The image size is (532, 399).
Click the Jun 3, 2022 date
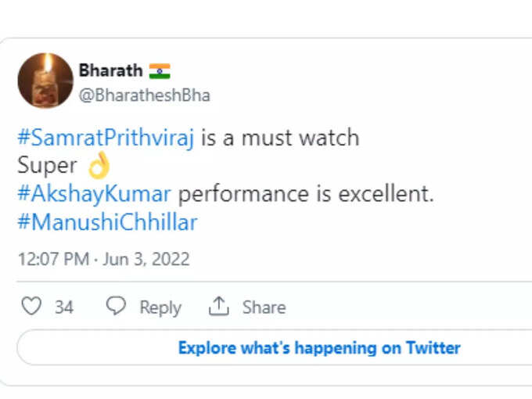[146, 259]
